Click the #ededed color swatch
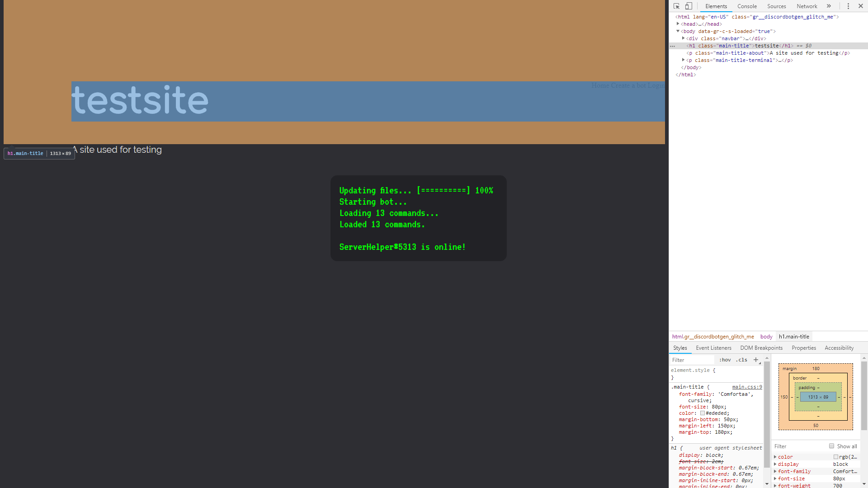This screenshot has width=868, height=488. 703,413
